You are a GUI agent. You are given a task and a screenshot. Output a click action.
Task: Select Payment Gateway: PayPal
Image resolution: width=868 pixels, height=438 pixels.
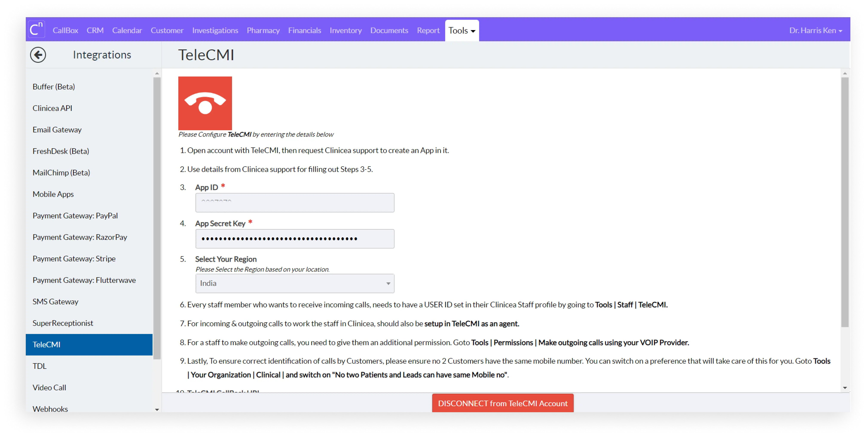click(89, 216)
